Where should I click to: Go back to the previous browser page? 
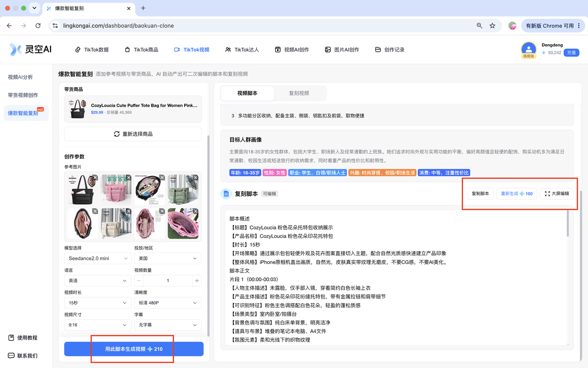coord(9,26)
